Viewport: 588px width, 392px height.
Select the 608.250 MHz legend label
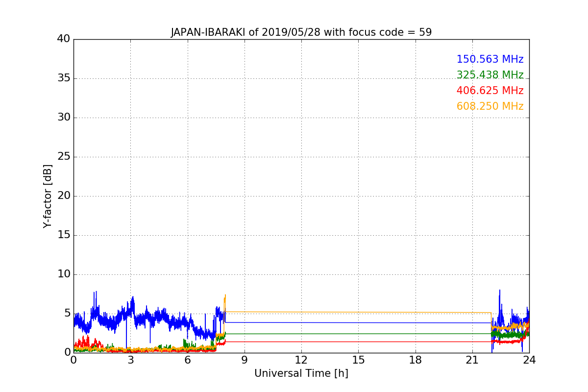[x=490, y=106]
